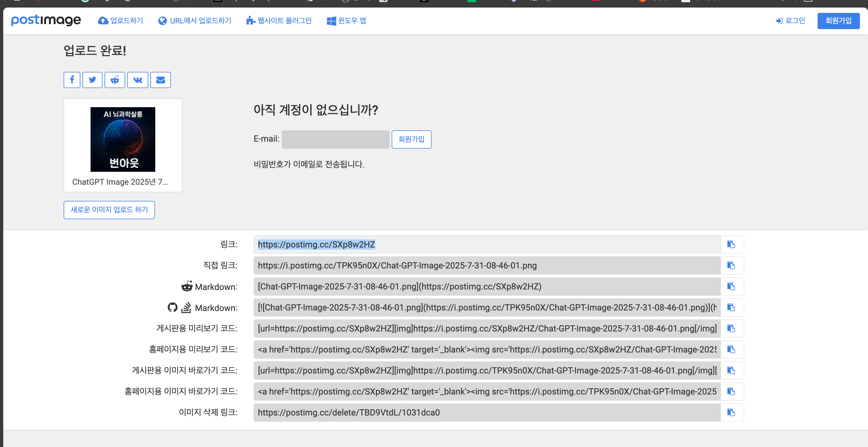
Task: Open the 업로드하기 menu item
Action: point(120,20)
